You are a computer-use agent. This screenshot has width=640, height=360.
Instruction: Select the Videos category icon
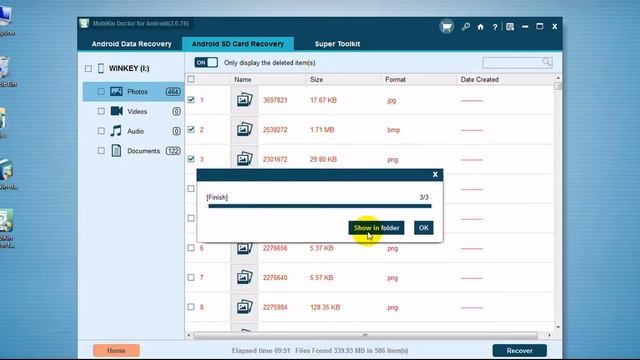pyautogui.click(x=116, y=111)
